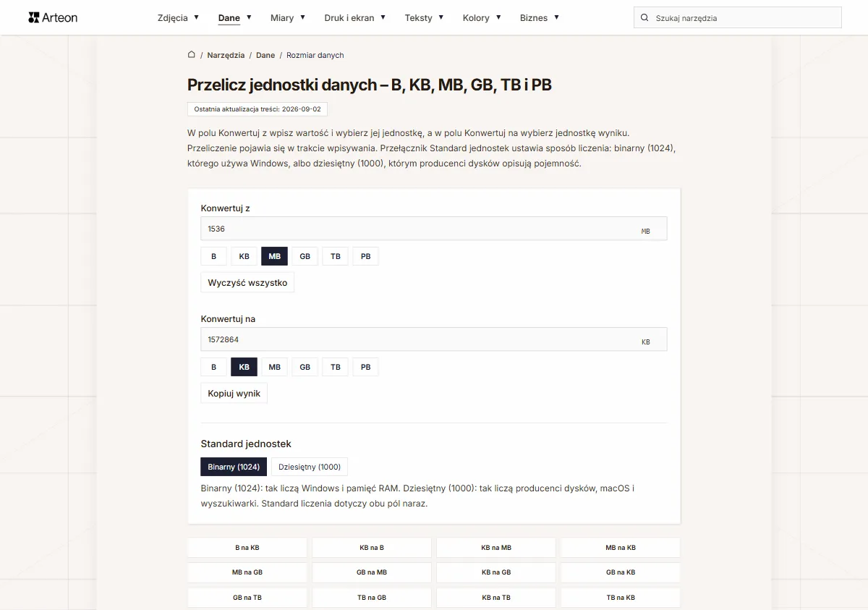The image size is (868, 610).
Task: Expand the Biznes menu arrow
Action: (x=556, y=17)
